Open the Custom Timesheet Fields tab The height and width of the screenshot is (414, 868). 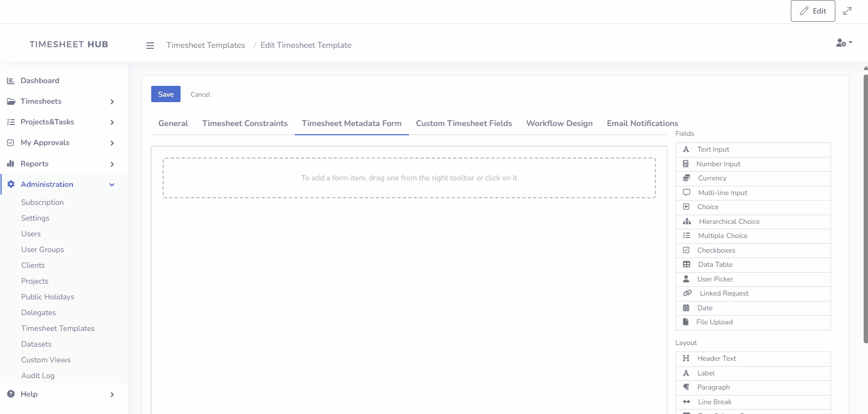pyautogui.click(x=463, y=123)
